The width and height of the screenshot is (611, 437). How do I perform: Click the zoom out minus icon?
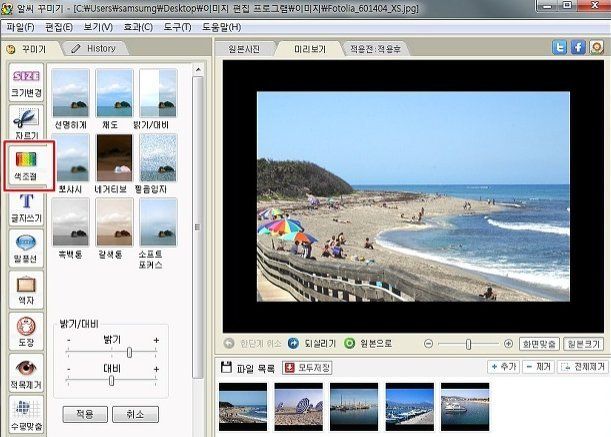428,344
